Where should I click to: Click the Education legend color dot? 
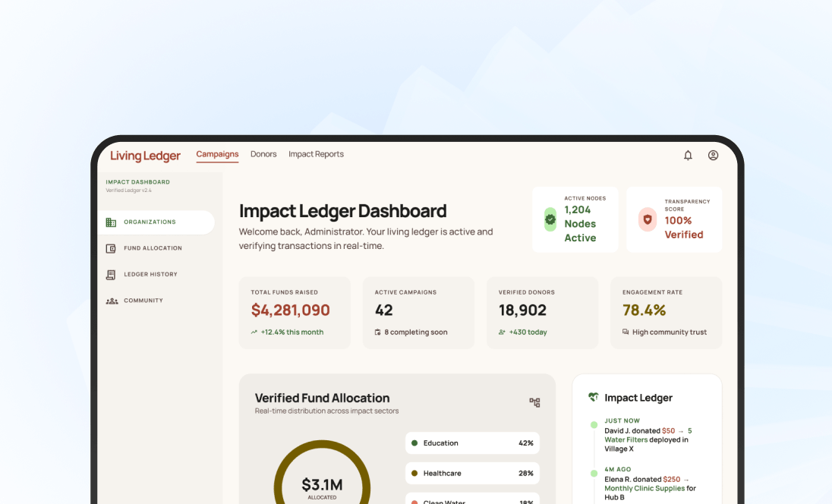click(x=413, y=443)
